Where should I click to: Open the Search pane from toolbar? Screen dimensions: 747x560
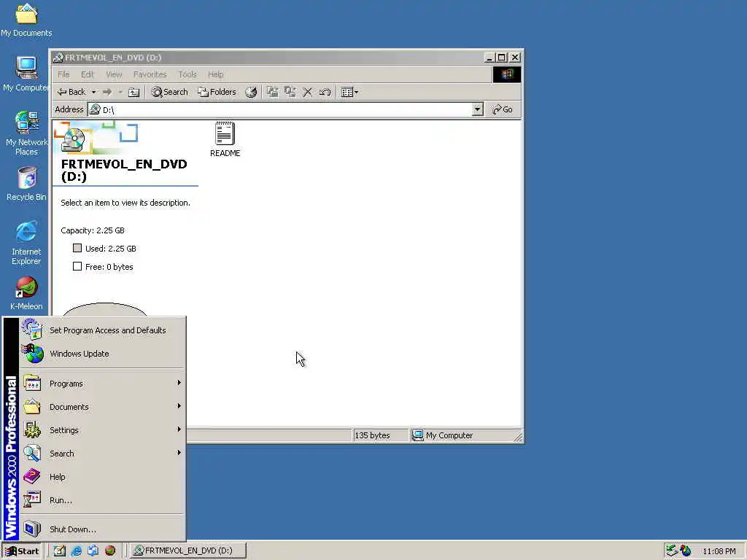pyautogui.click(x=169, y=92)
